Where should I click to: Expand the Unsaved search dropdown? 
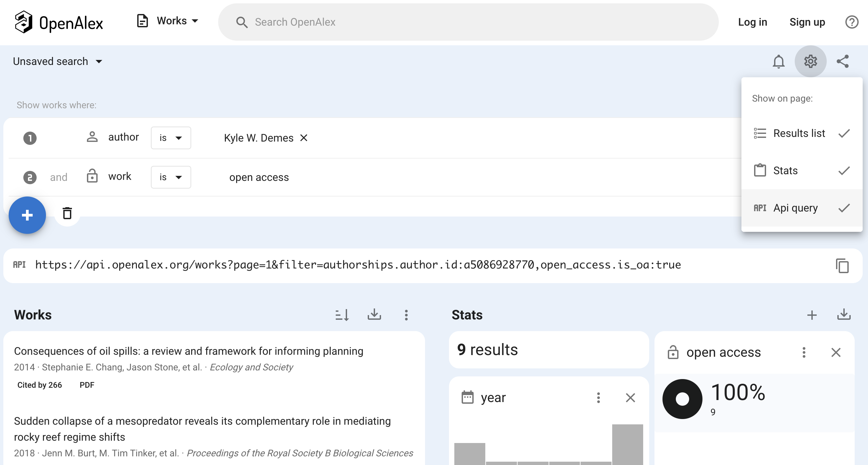[58, 61]
